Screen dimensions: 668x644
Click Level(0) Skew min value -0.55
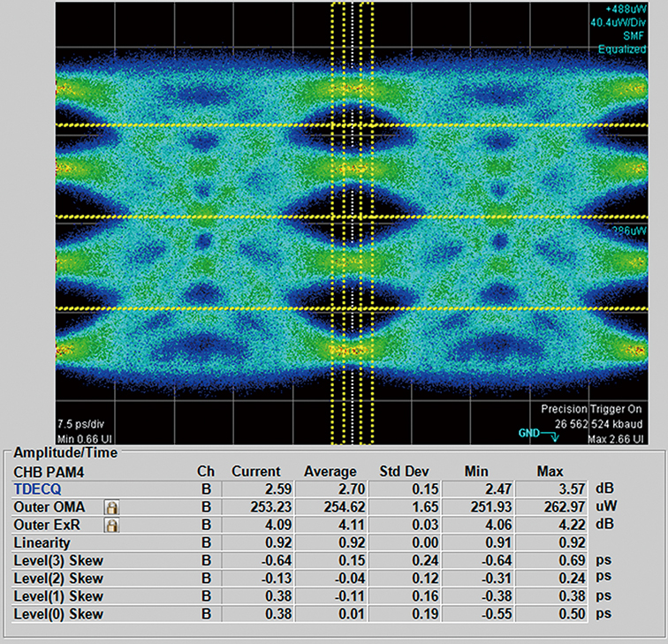point(497,615)
